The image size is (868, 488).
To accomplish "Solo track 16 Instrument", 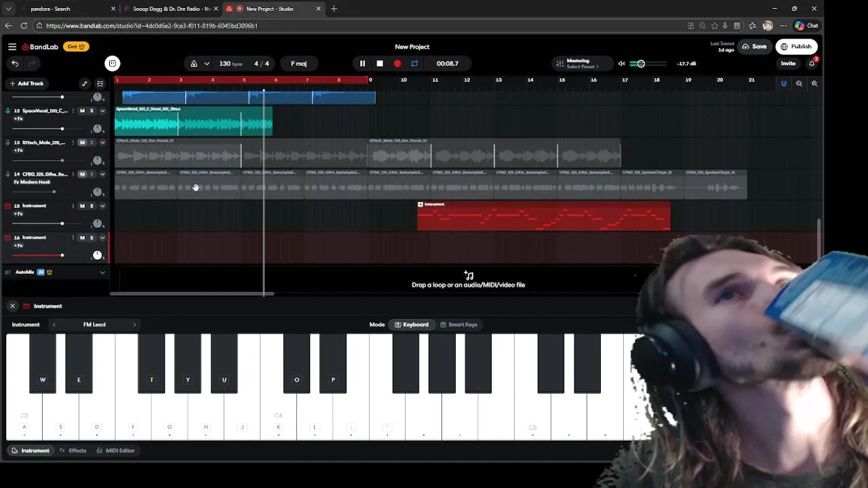I will pos(92,238).
